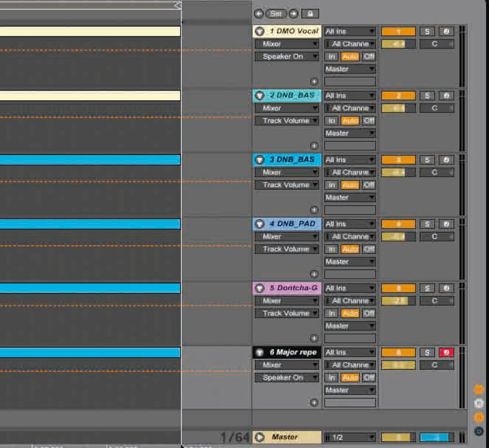Select the cream clip on track 1 lane
The image size is (489, 448).
coord(90,31)
